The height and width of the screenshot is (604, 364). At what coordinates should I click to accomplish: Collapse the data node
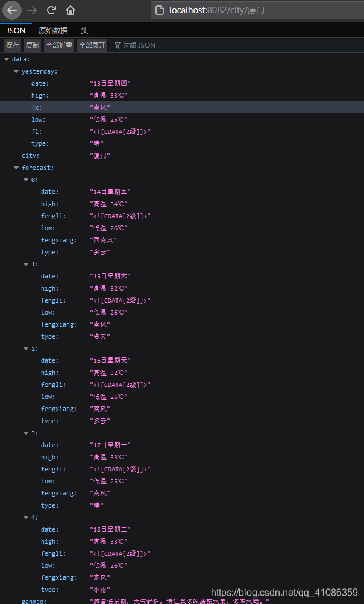coord(6,59)
